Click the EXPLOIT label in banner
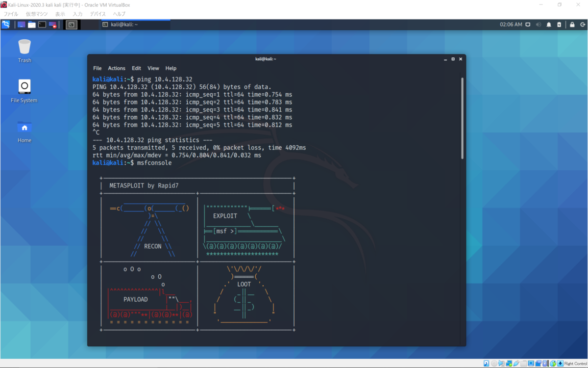The image size is (588, 368). [x=225, y=216]
